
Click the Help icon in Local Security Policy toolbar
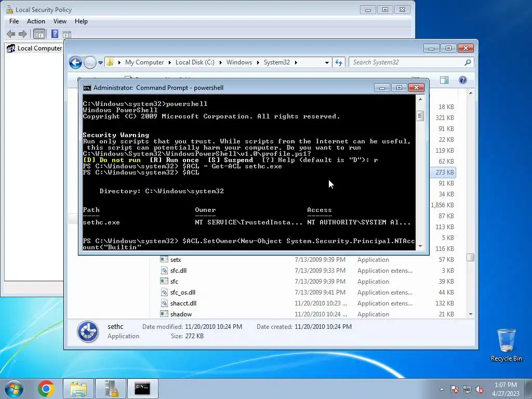click(x=55, y=34)
